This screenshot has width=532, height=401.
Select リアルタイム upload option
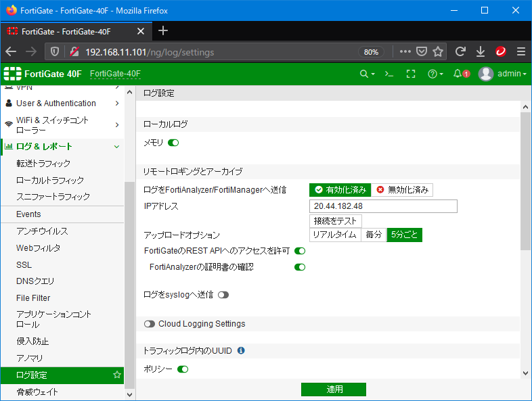[x=334, y=235]
